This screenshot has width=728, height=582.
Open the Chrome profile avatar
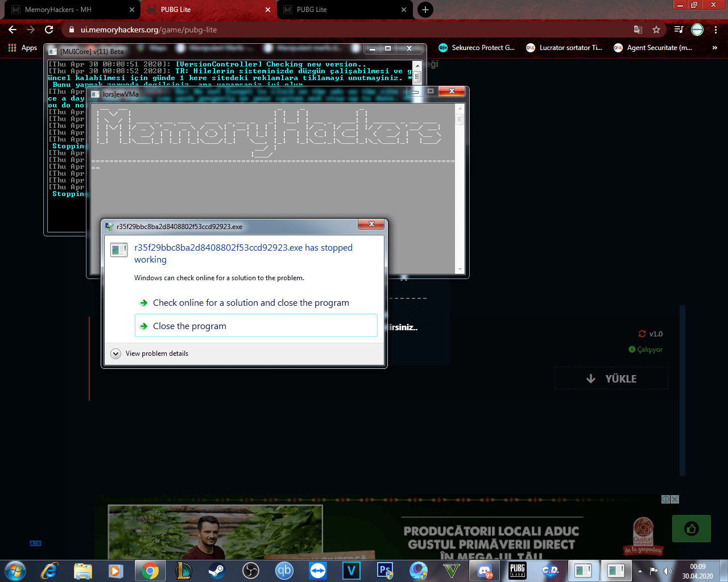(x=697, y=30)
